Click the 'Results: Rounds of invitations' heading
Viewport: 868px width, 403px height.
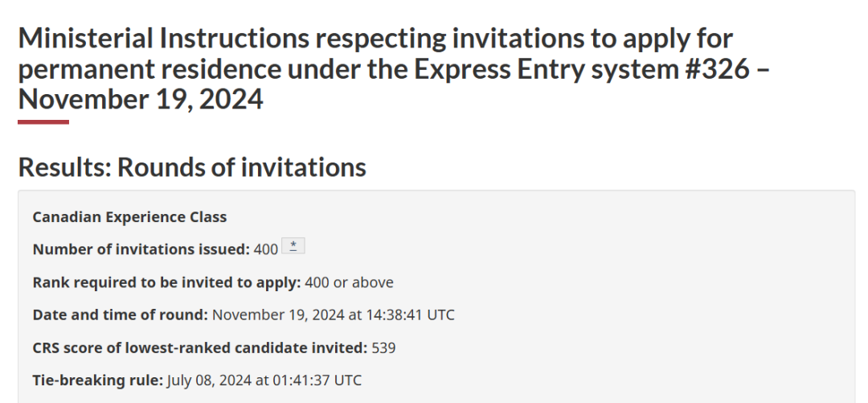click(x=192, y=167)
